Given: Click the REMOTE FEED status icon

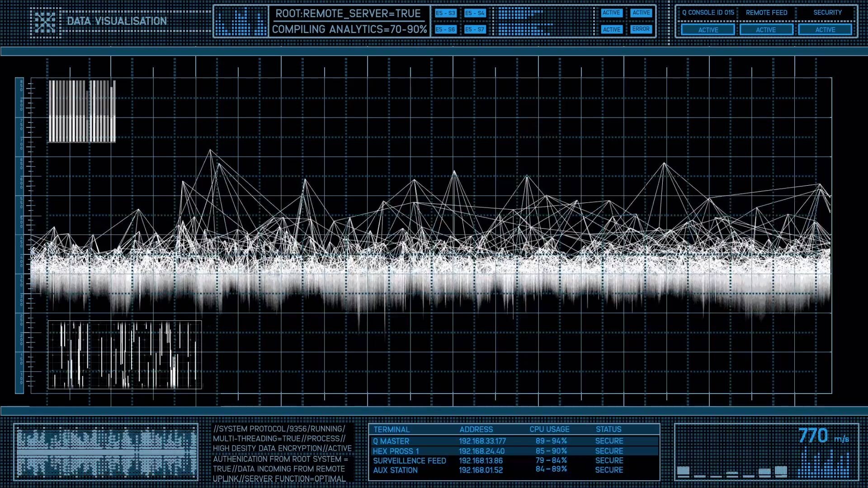Looking at the screenshot, I should point(766,30).
